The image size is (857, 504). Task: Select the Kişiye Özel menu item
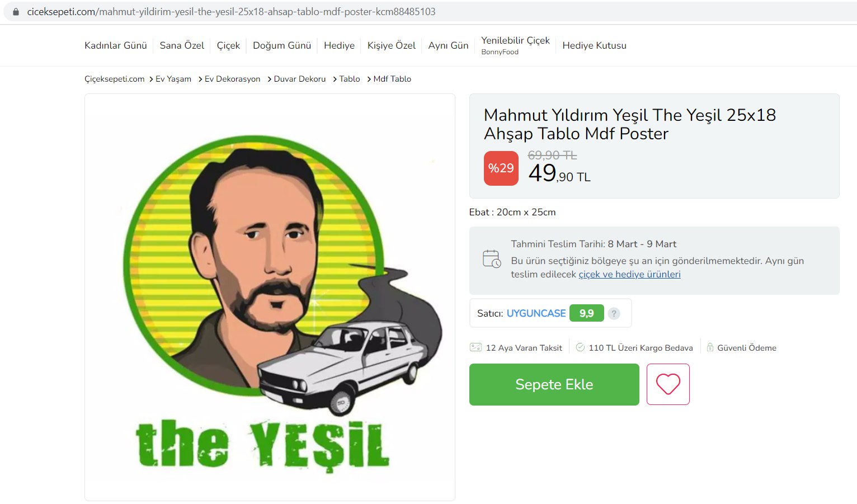point(392,45)
